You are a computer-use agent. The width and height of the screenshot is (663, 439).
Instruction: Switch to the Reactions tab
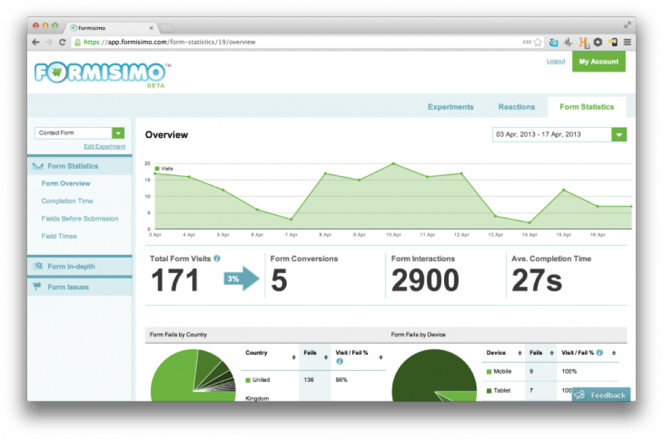[516, 107]
